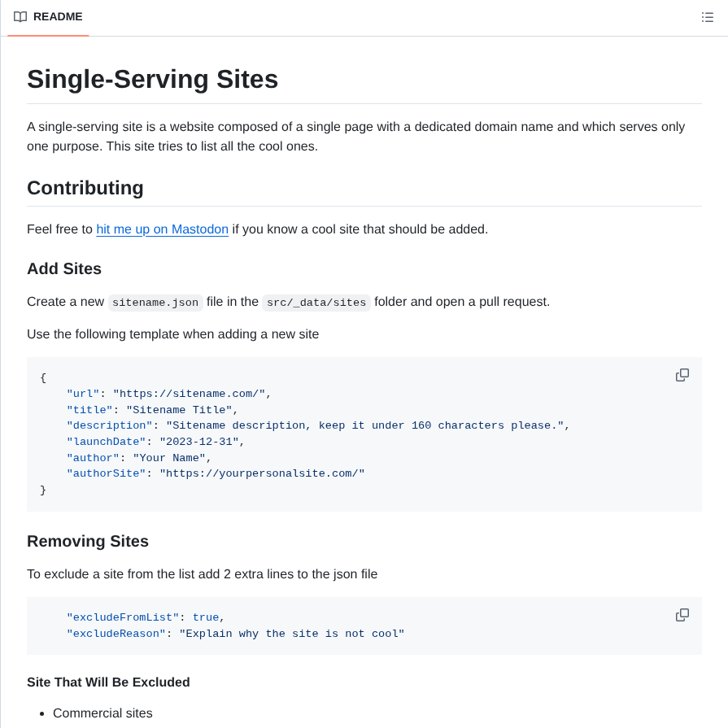Click the book icon beside README
Viewport: 728px width, 728px height.
coord(20,16)
